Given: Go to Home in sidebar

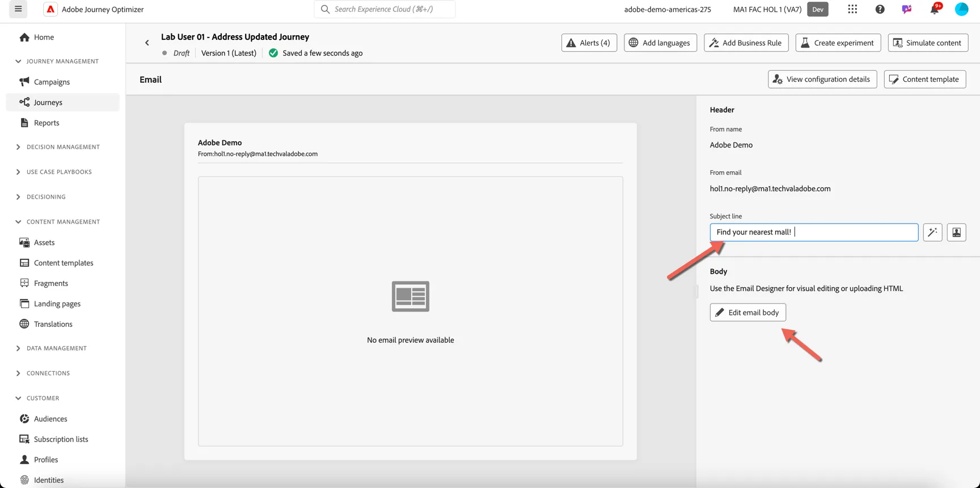Looking at the screenshot, I should point(62,37).
